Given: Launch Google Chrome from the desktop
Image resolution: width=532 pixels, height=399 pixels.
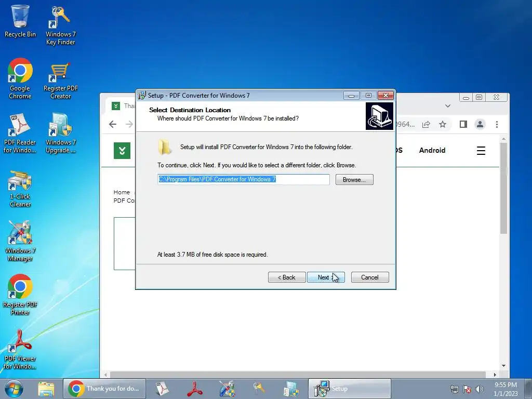Looking at the screenshot, I should [x=20, y=79].
